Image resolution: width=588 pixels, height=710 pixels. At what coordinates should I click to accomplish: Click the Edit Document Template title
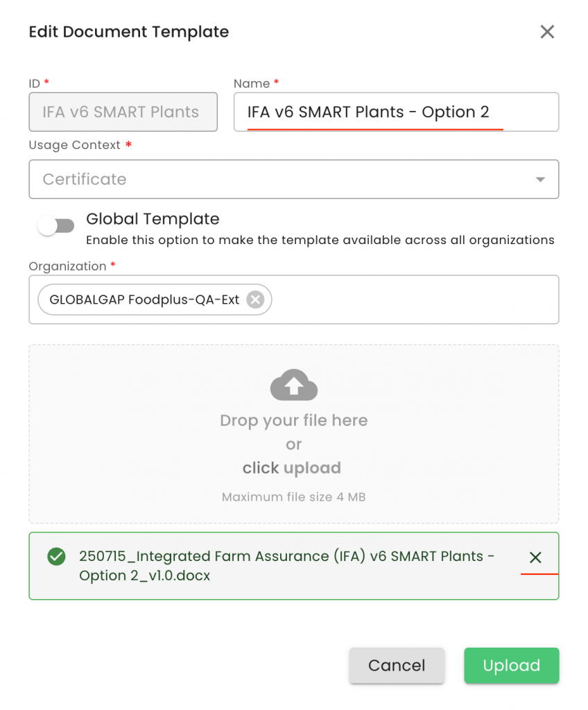tap(129, 32)
